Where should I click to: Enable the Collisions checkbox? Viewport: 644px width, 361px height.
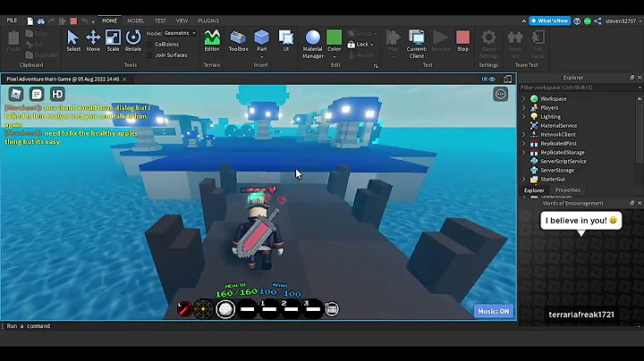[149, 45]
